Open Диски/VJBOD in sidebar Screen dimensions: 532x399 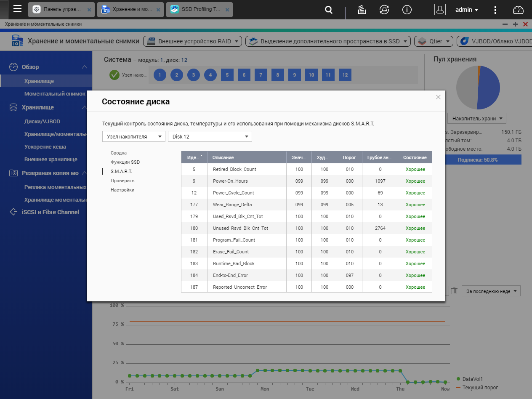[42, 121]
